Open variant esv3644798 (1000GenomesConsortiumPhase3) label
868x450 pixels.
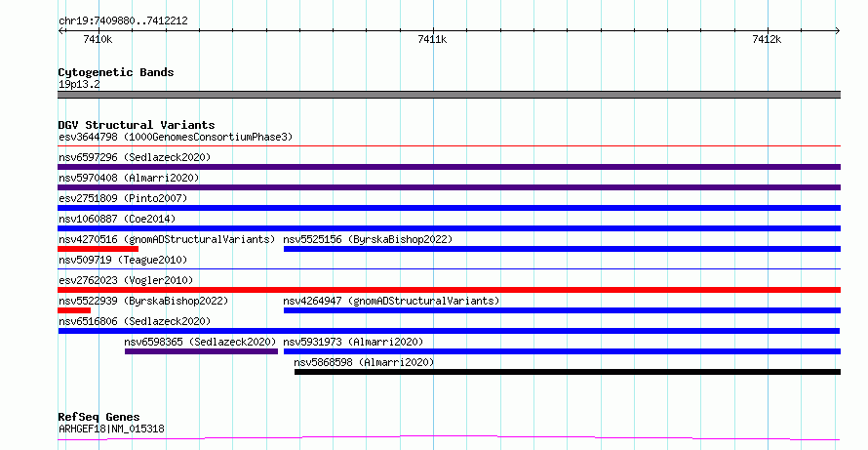(x=176, y=137)
